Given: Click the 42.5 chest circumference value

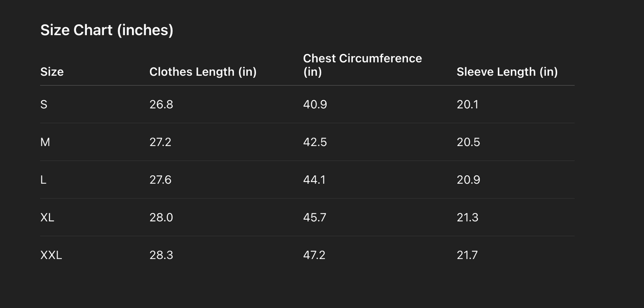Looking at the screenshot, I should (x=315, y=142).
